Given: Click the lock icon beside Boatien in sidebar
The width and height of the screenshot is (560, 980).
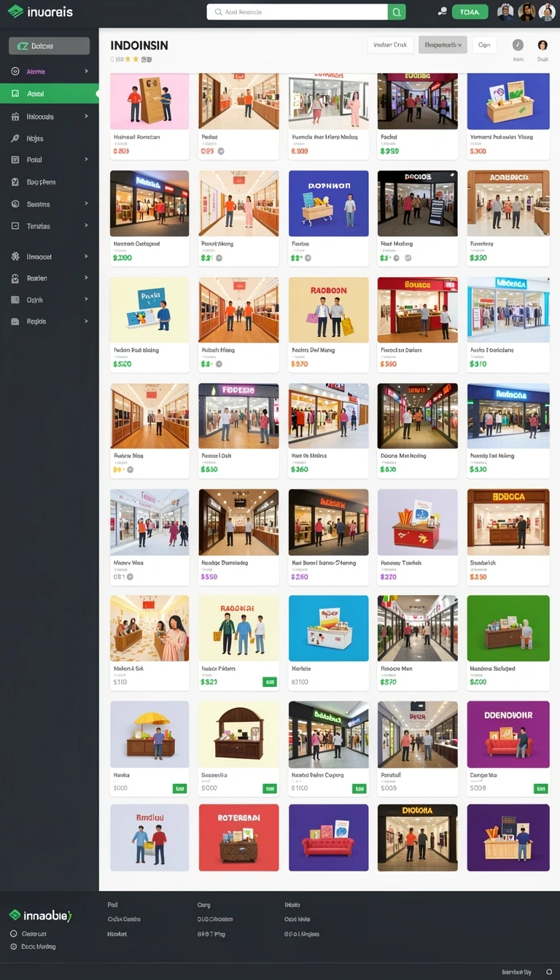Looking at the screenshot, I should point(15,279).
